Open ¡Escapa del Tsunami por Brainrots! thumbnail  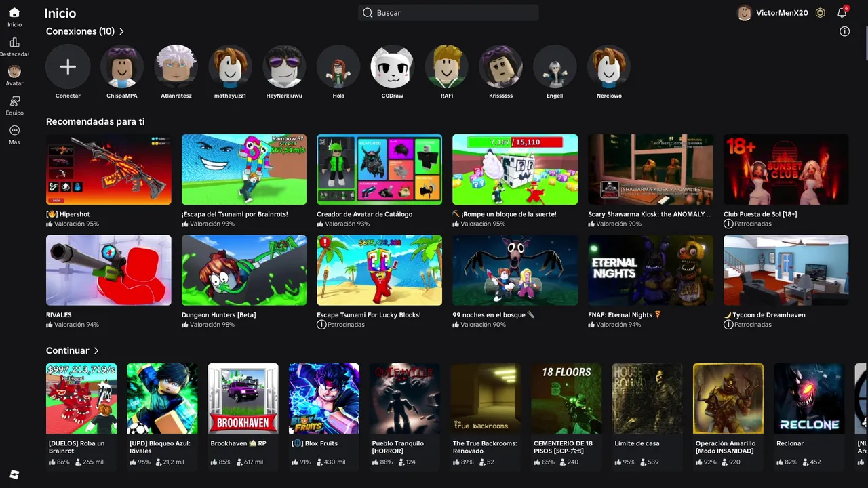click(x=244, y=169)
